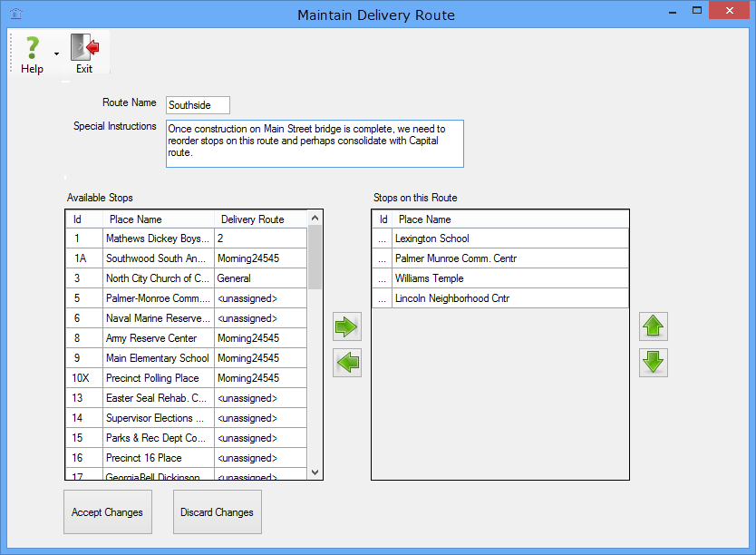The height and width of the screenshot is (555, 756).
Task: Click Id cell 1A
Action: (84, 258)
